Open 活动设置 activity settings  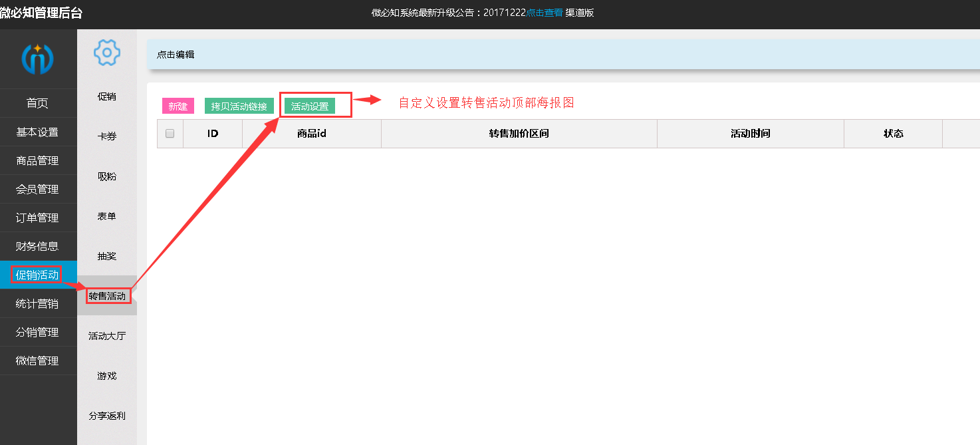[310, 106]
